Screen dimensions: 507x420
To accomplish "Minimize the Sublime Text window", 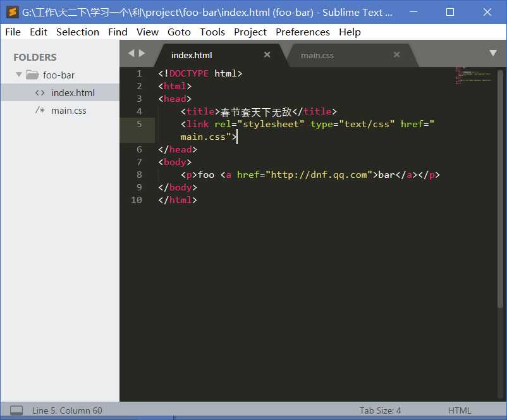I will point(413,12).
